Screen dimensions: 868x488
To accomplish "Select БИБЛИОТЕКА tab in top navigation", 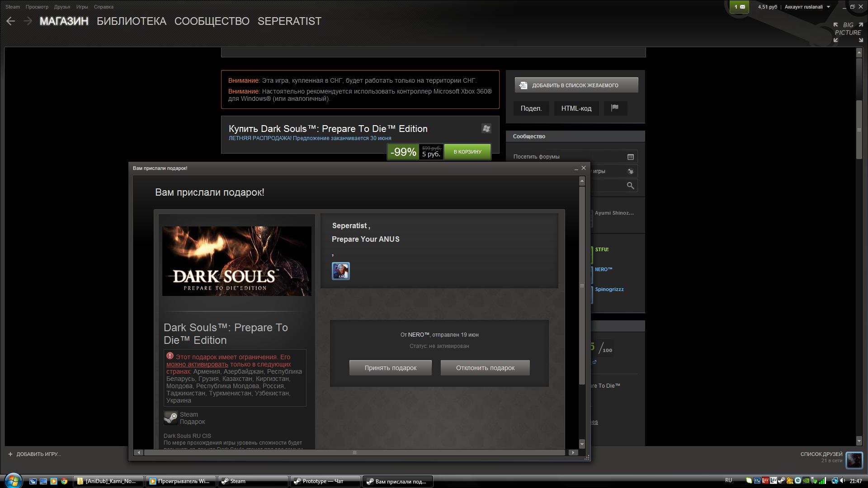I will [132, 21].
